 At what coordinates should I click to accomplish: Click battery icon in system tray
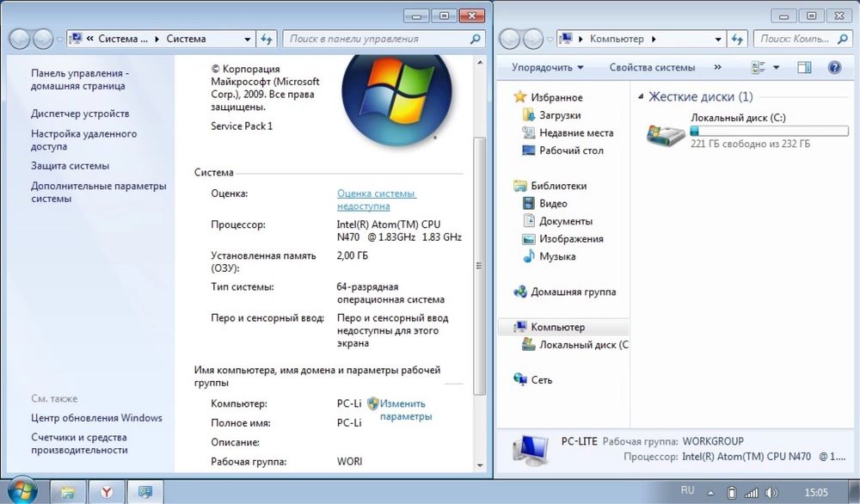[x=731, y=493]
